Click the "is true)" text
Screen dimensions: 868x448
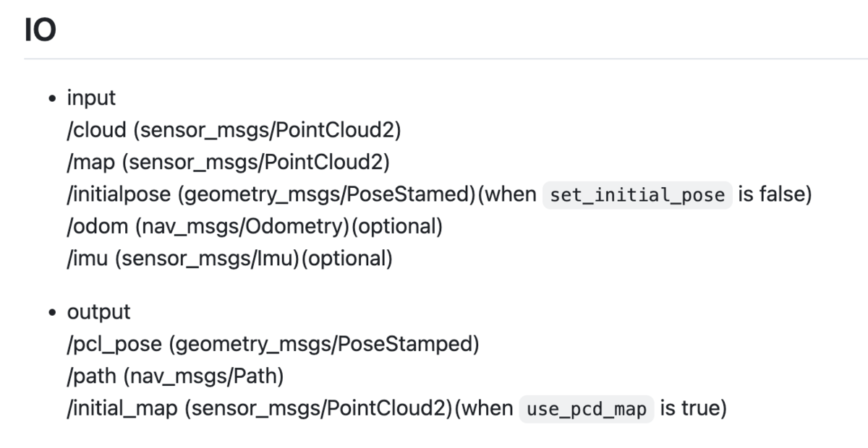click(x=693, y=409)
